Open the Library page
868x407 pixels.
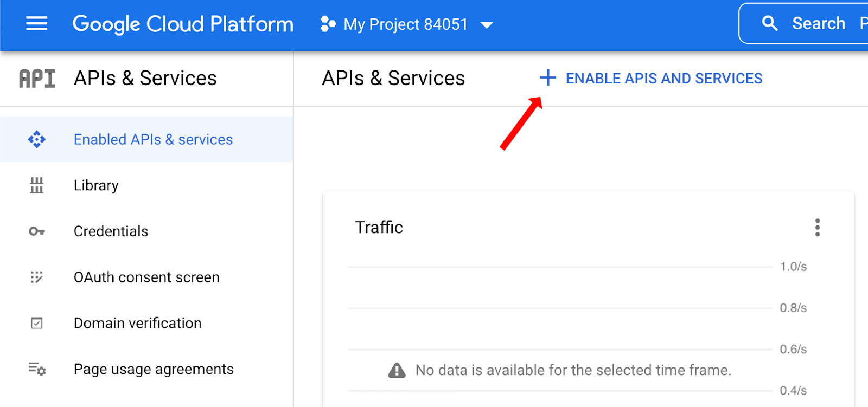(96, 185)
